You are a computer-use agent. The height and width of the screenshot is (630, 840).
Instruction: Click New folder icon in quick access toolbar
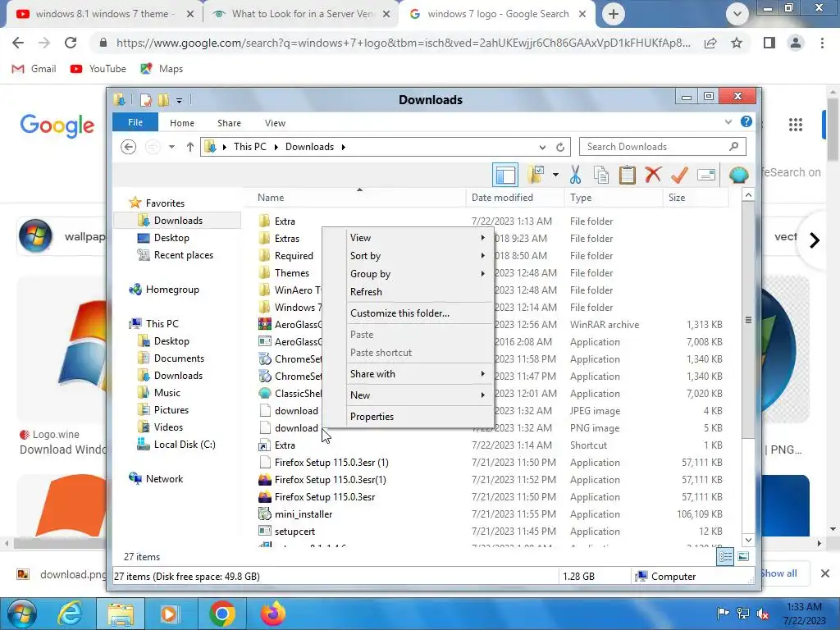163,99
